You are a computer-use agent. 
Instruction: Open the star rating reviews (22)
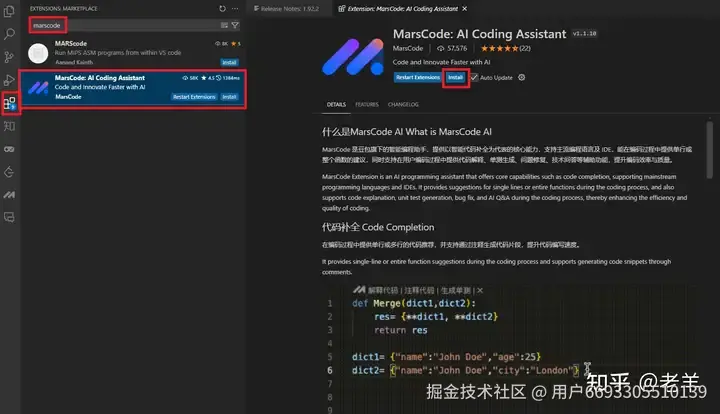point(505,48)
